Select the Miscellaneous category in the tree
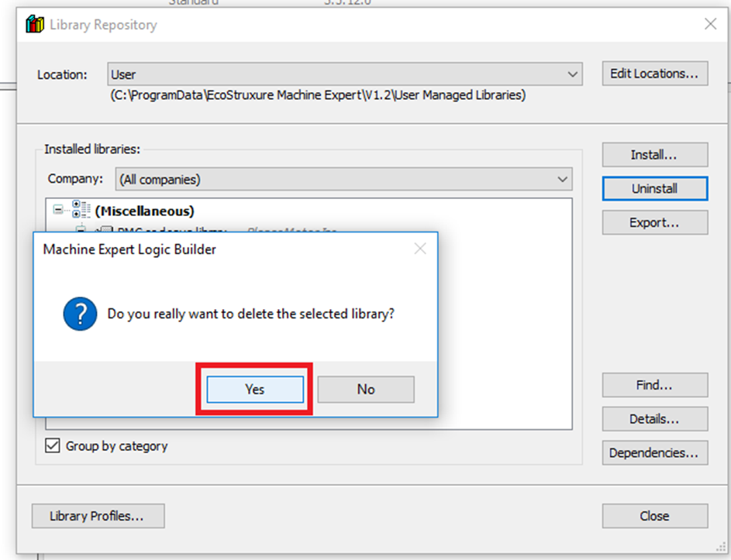 (x=144, y=211)
